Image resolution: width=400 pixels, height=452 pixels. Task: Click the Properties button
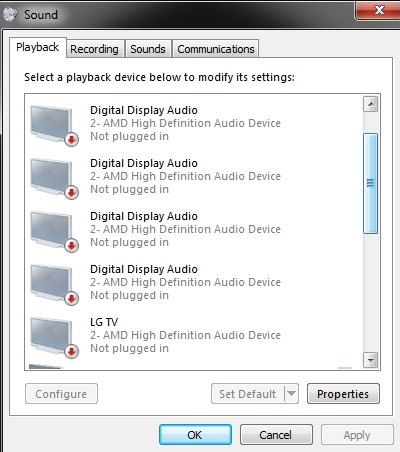[x=343, y=394]
